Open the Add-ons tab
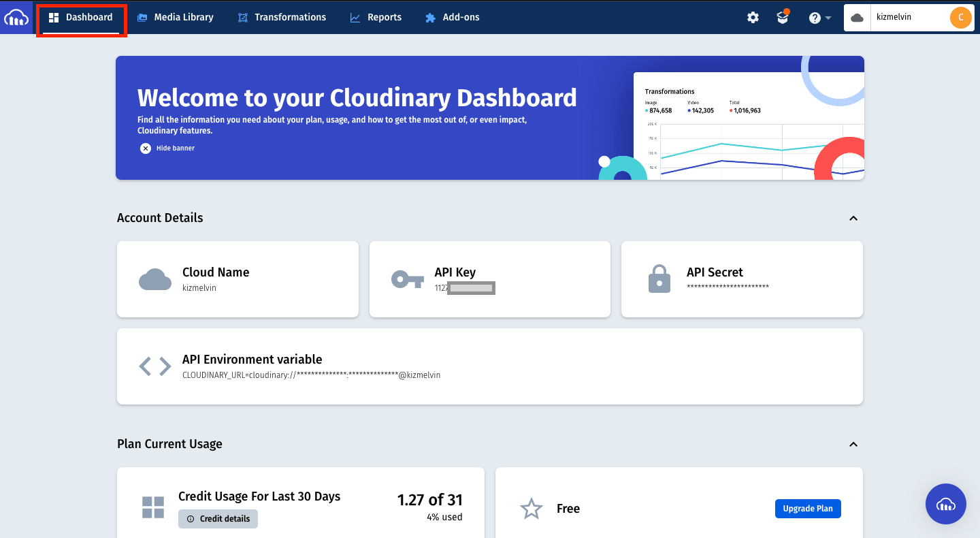 [x=453, y=18]
